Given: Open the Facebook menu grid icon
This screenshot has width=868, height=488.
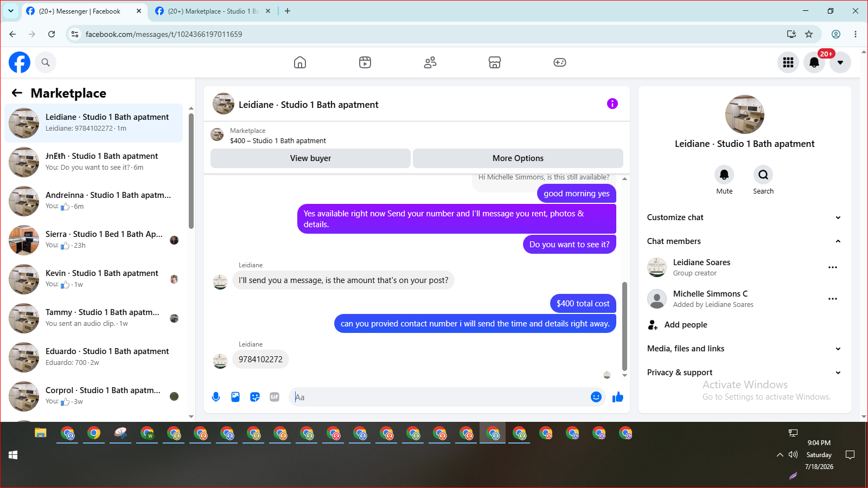Looking at the screenshot, I should pos(788,62).
